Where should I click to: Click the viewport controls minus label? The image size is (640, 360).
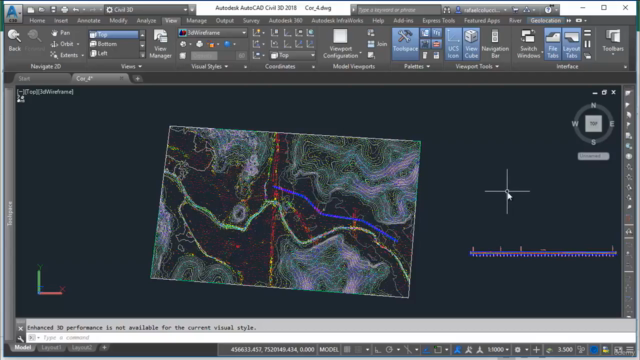click(x=20, y=92)
